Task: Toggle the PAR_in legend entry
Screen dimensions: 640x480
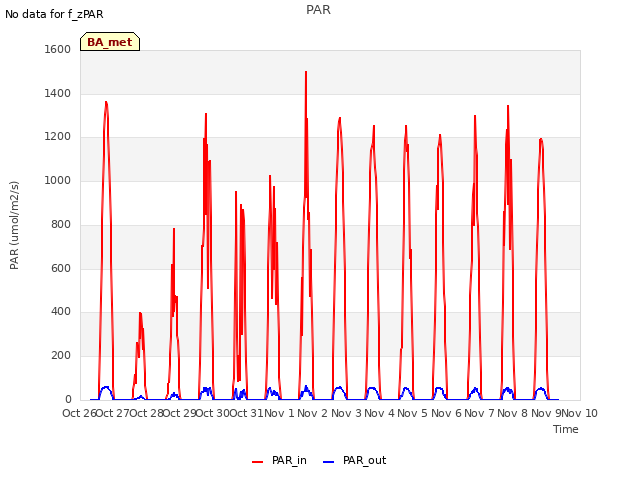Action: tap(280, 460)
